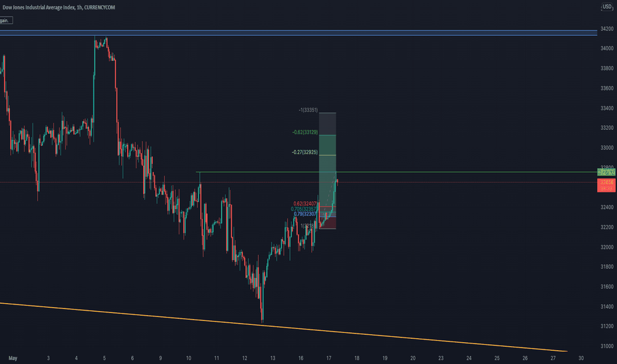Select the red current price label on the axis
The width and height of the screenshot is (617, 364).
pos(606,185)
